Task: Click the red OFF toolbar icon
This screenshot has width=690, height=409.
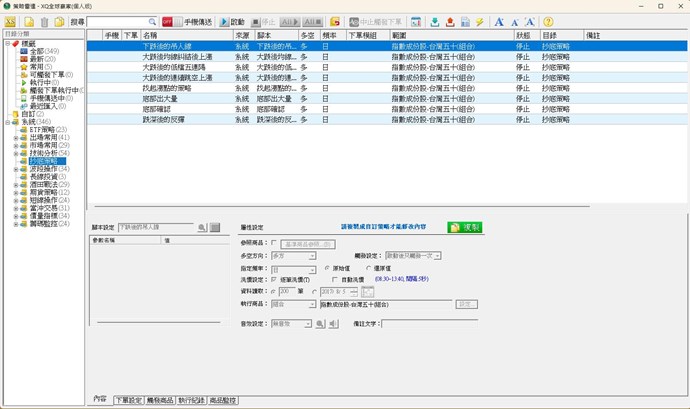Action: click(x=167, y=21)
